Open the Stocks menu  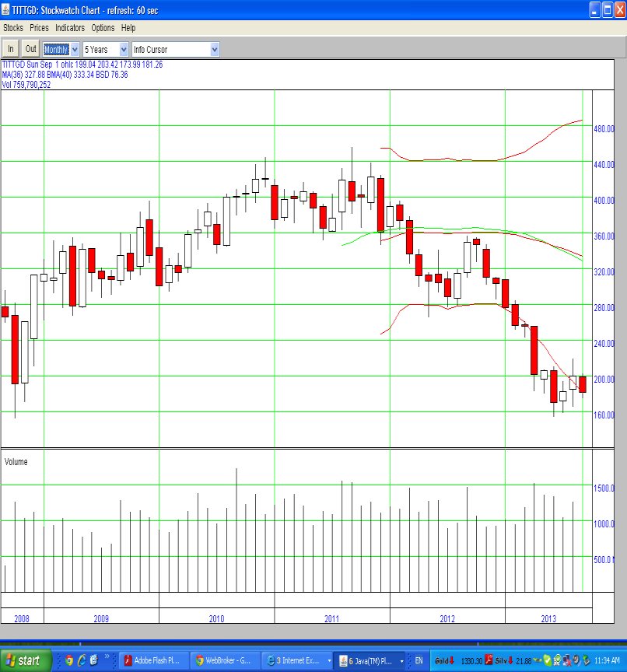(x=13, y=28)
